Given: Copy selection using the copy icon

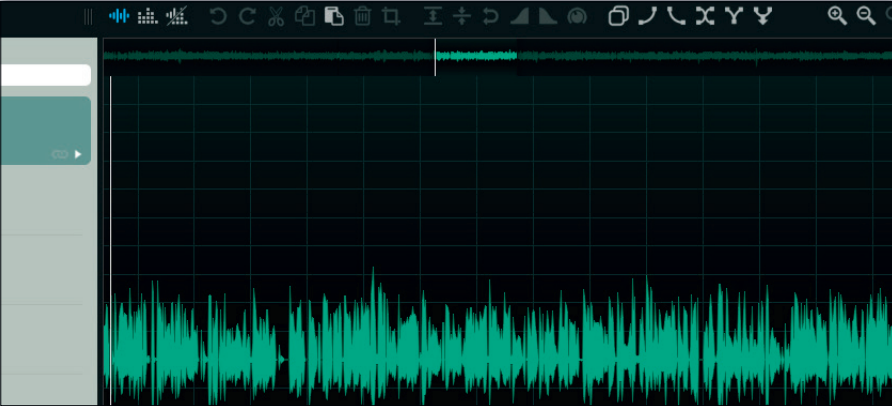Looking at the screenshot, I should click(x=305, y=16).
